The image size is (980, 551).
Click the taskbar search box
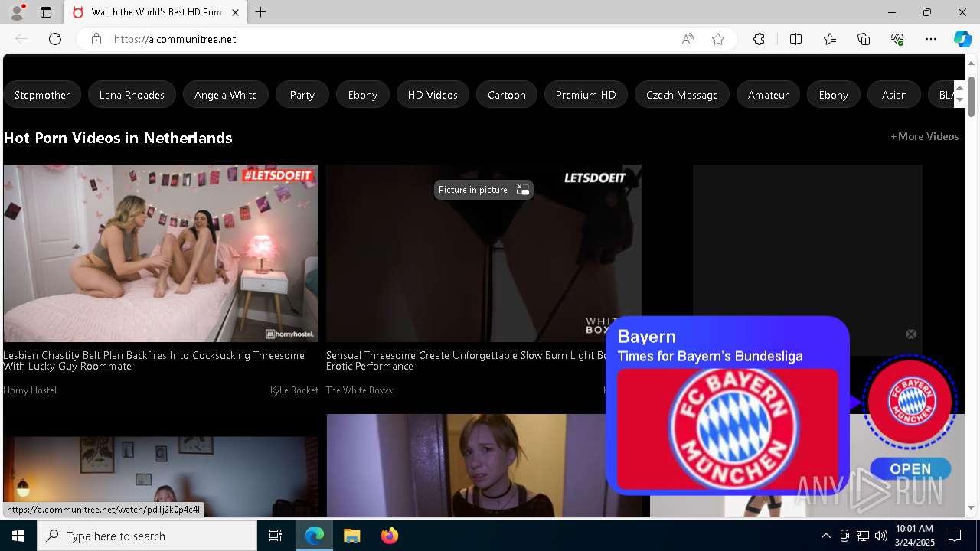pos(147,536)
